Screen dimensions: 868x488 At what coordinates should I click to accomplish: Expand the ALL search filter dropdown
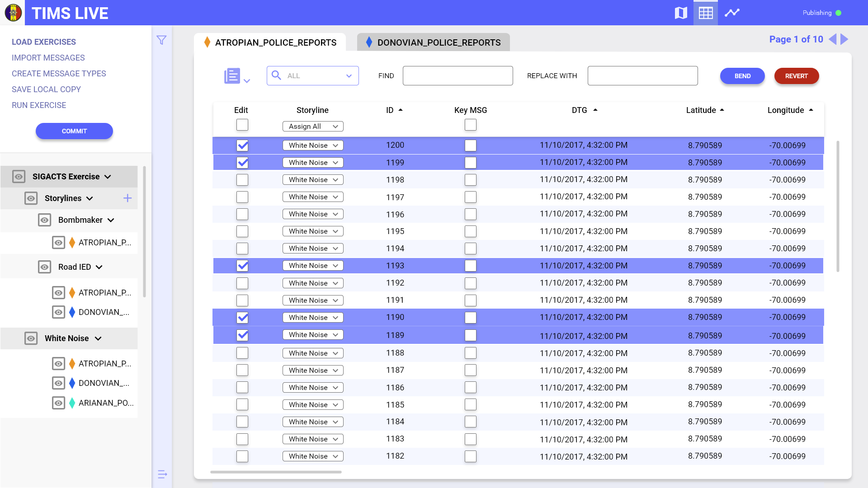349,75
